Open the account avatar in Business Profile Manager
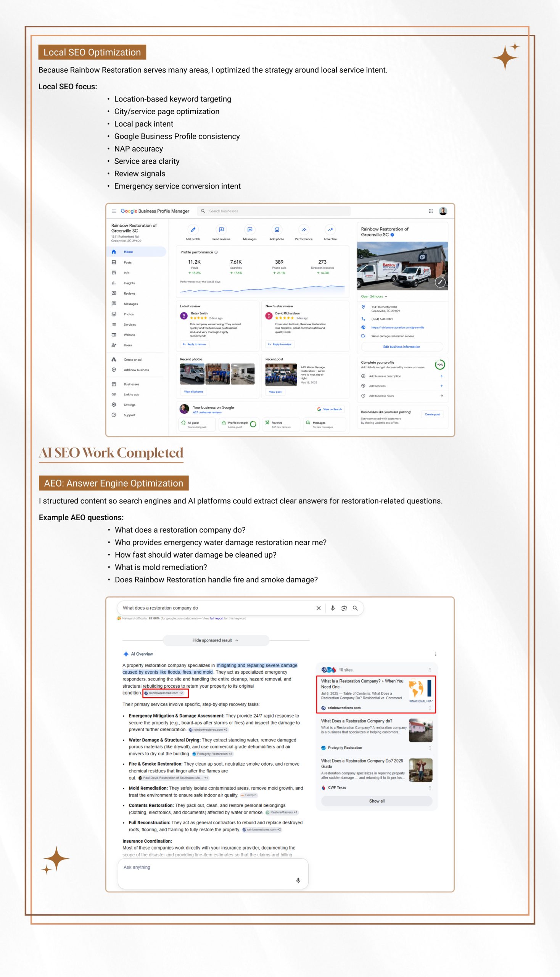Screen dimensions: 560x977 pos(443,211)
